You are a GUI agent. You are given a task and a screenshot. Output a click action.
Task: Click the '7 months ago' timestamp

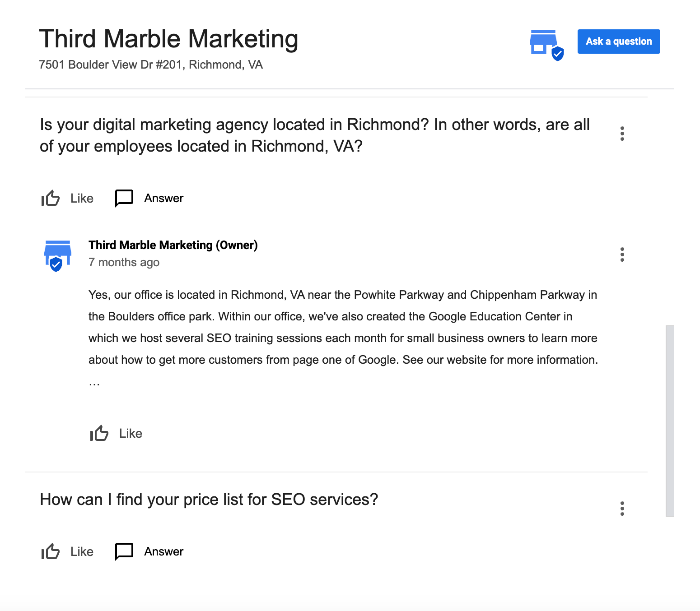[x=124, y=262]
